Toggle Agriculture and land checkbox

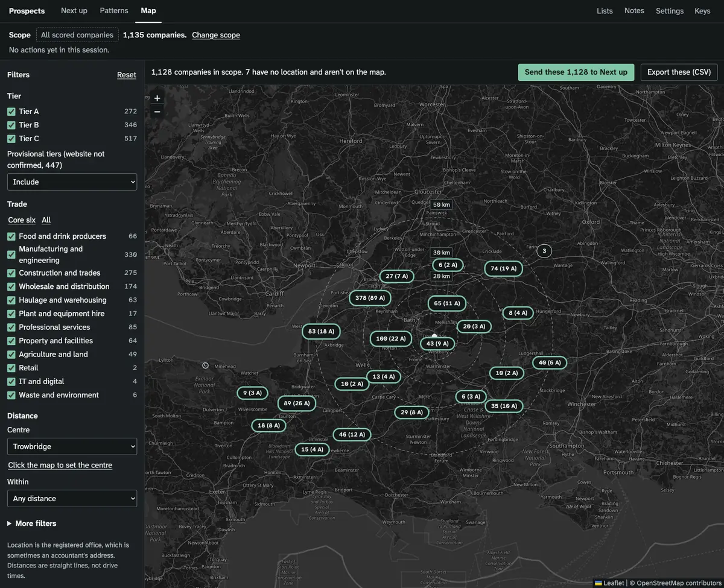(11, 355)
